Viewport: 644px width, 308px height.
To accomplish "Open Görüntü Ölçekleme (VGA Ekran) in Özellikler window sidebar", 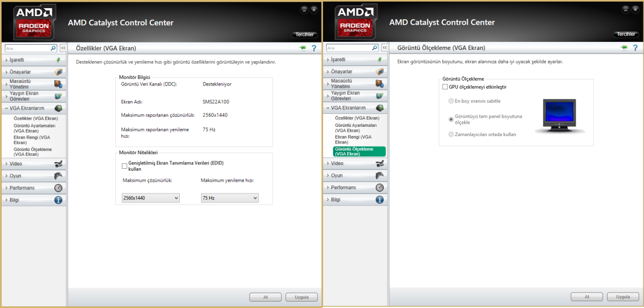I will pos(33,152).
